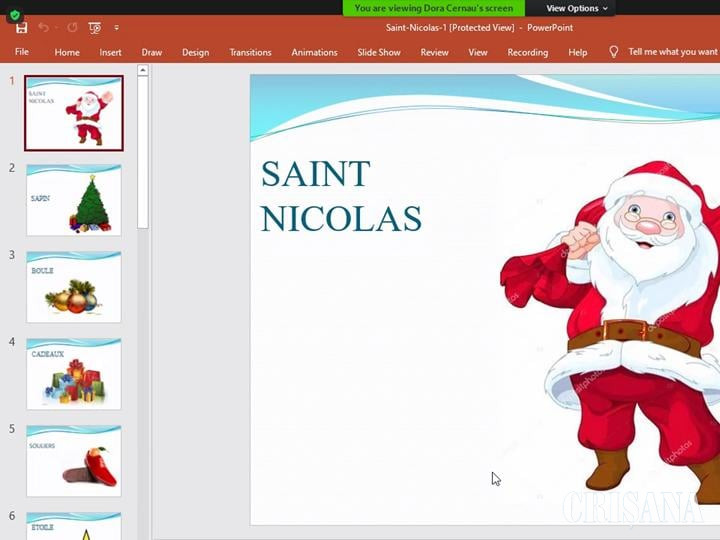
Task: Open the File menu
Action: (x=22, y=52)
